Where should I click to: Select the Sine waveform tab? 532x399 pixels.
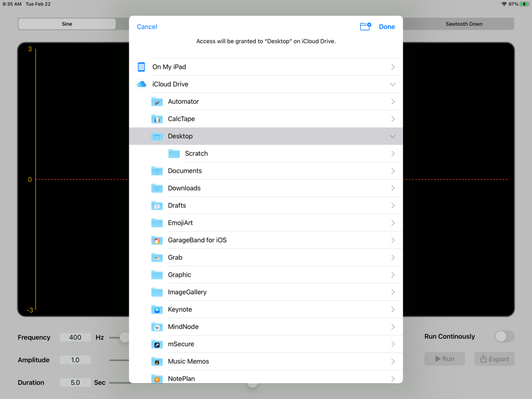[x=67, y=24]
